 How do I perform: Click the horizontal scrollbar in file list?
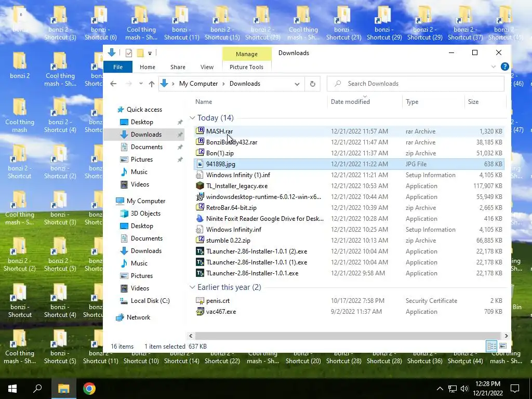point(348,336)
